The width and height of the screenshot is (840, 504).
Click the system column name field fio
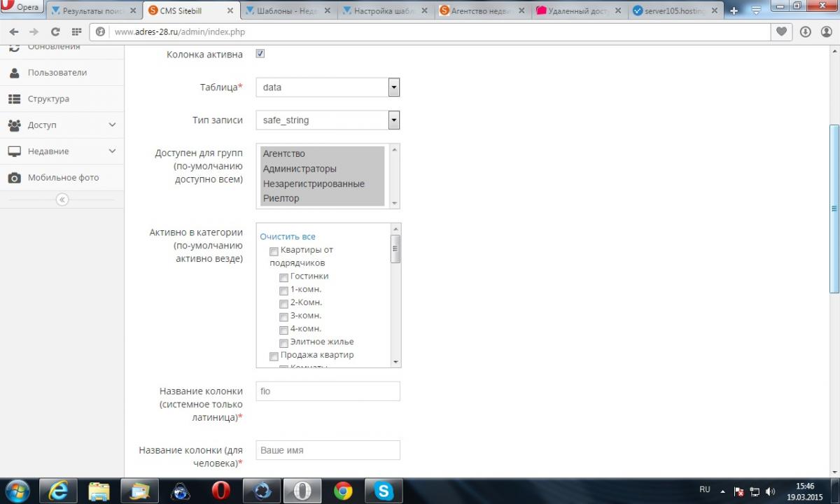click(x=328, y=391)
